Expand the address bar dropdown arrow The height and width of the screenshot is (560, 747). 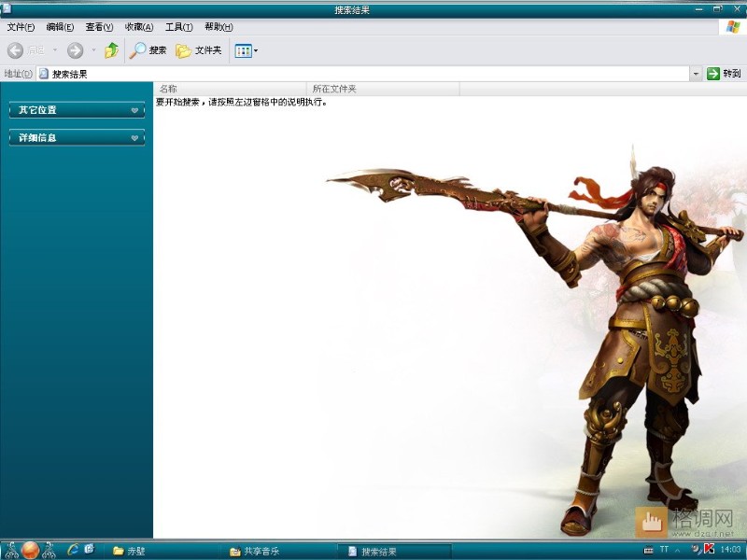pyautogui.click(x=696, y=74)
